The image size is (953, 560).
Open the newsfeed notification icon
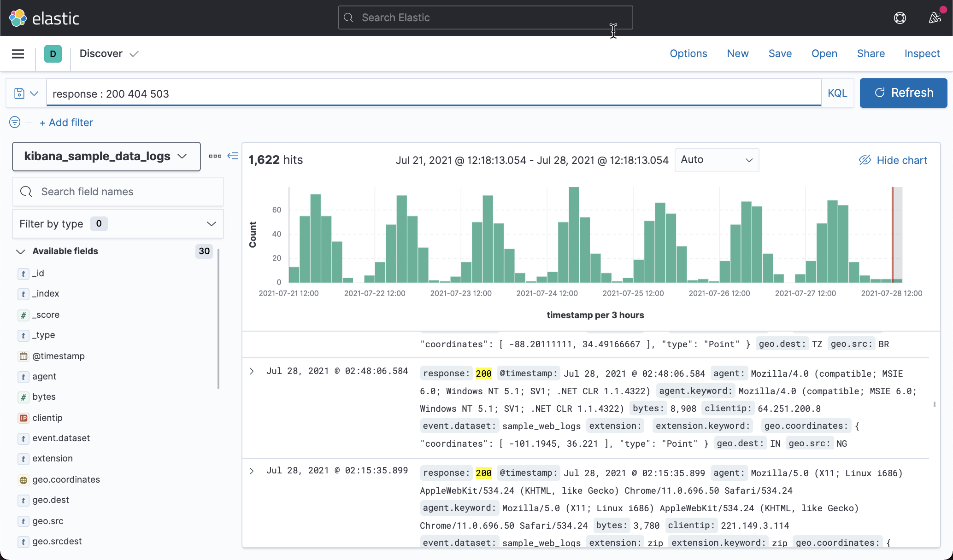pos(935,18)
